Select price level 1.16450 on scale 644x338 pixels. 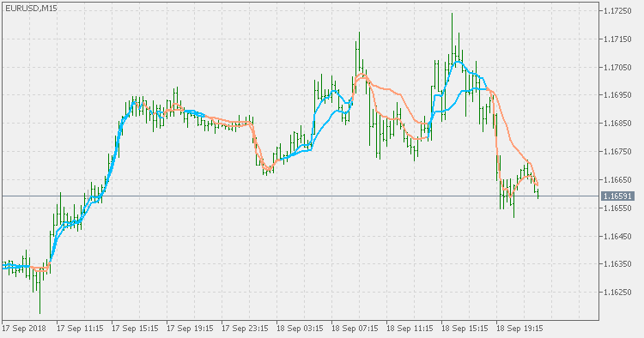tap(617, 236)
